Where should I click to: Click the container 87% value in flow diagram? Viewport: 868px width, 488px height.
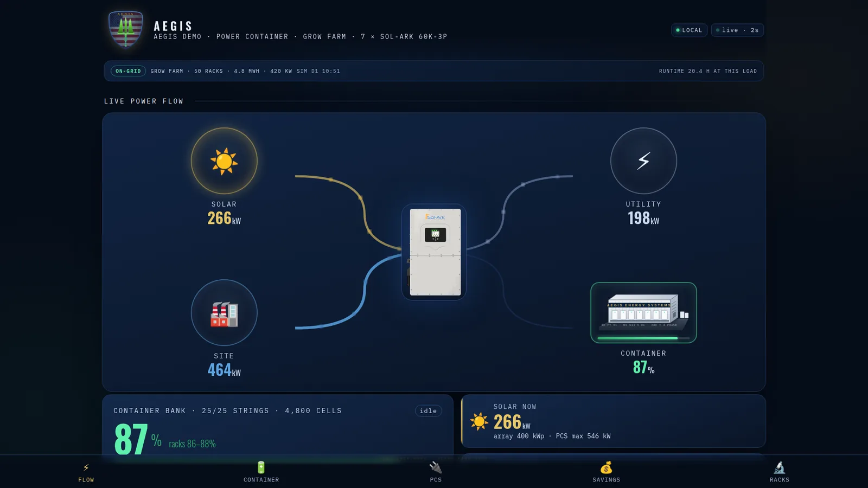coord(643,367)
